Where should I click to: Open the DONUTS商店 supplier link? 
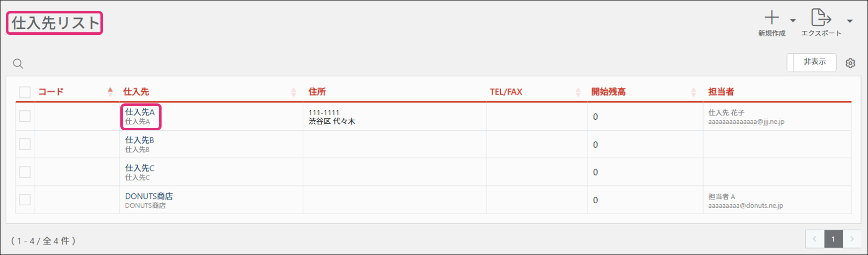pos(149,196)
